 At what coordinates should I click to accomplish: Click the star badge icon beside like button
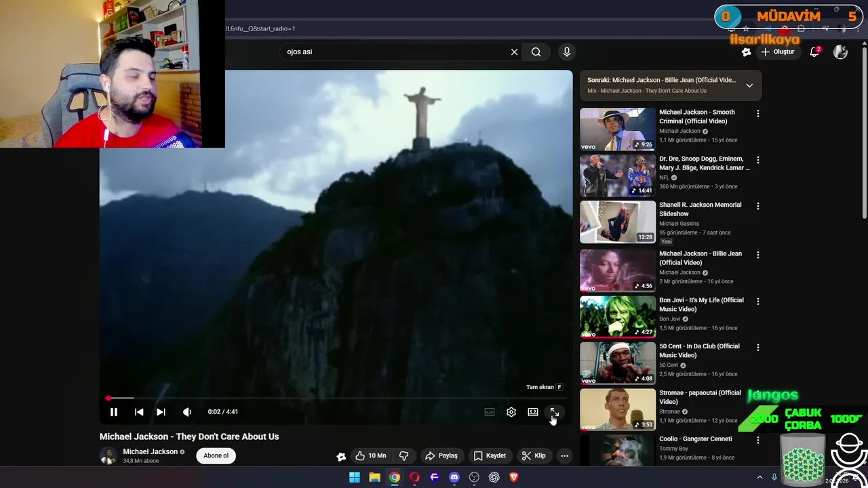[341, 456]
